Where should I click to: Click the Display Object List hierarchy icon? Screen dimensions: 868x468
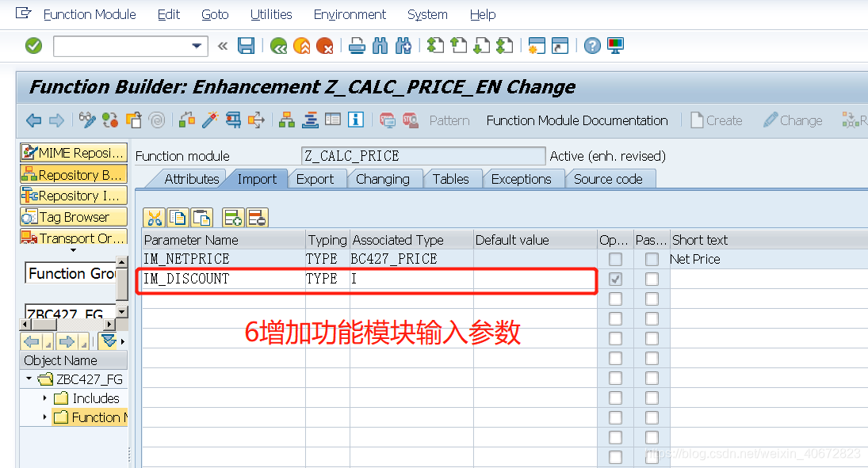point(287,120)
